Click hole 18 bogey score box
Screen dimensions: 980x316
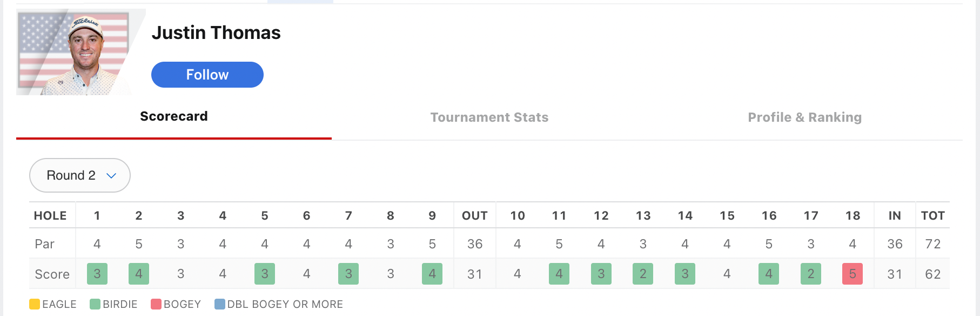[853, 274]
